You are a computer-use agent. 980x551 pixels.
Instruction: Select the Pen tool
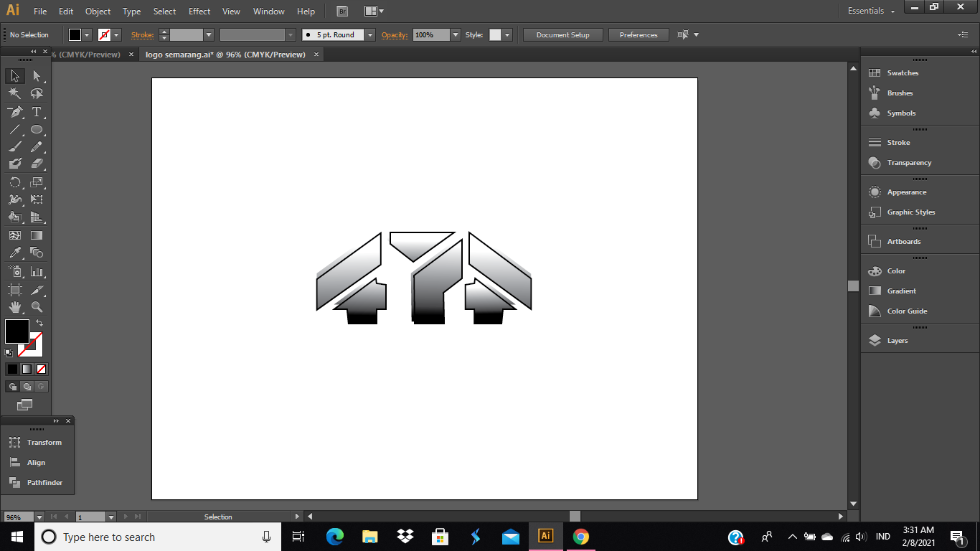(x=14, y=112)
